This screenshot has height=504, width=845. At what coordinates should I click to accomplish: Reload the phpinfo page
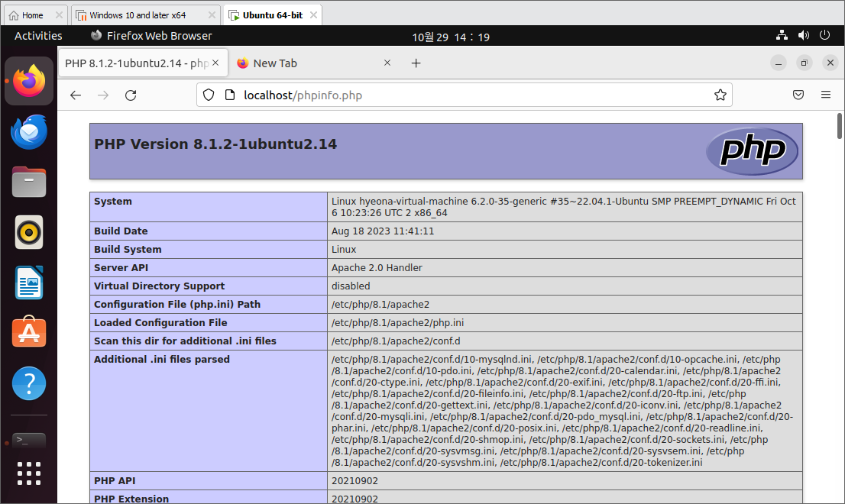point(131,95)
